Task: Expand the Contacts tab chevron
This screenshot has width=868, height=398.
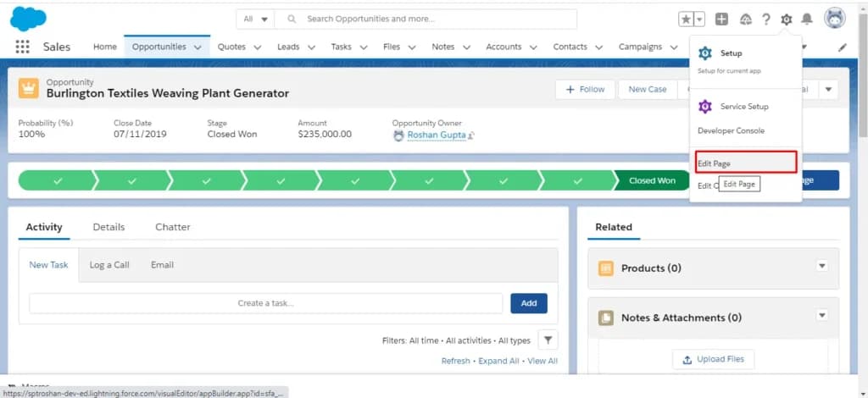Action: point(599,47)
